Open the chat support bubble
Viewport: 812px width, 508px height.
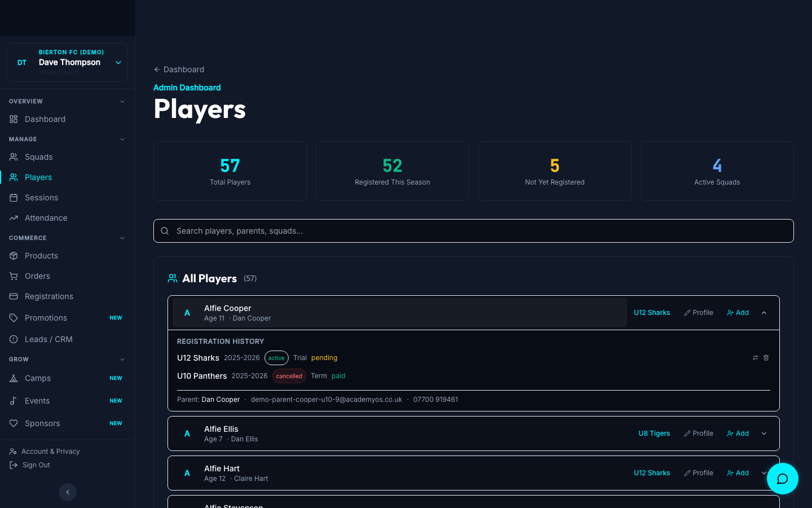pyautogui.click(x=783, y=479)
